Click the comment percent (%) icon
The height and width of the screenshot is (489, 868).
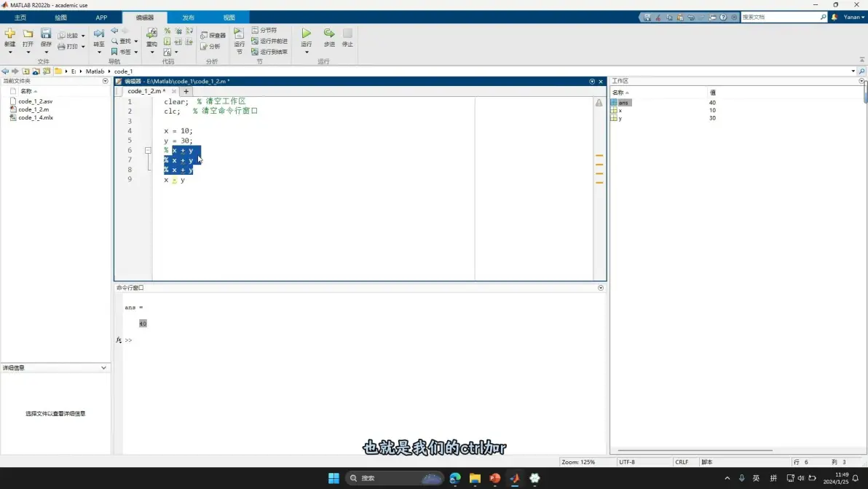coord(167,31)
